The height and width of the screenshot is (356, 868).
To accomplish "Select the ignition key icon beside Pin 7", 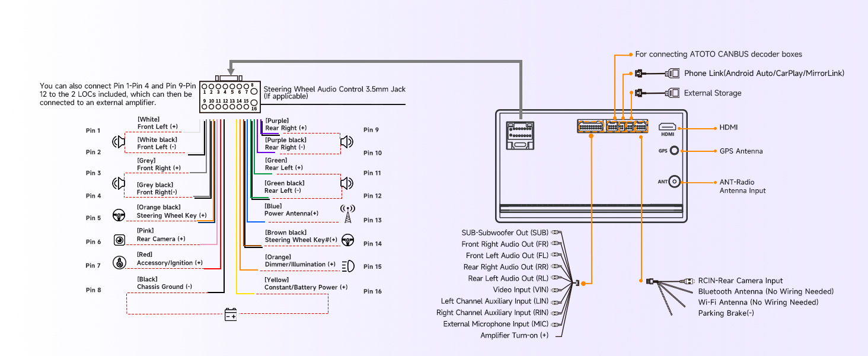I will 119,263.
